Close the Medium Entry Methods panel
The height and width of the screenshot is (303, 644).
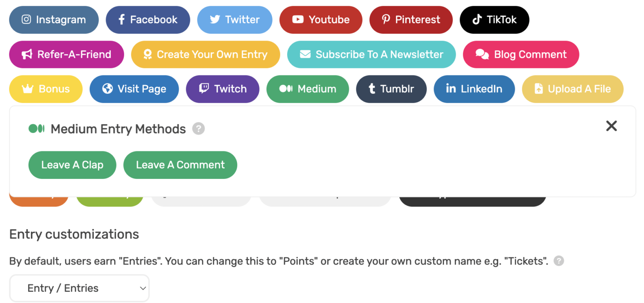pos(611,126)
